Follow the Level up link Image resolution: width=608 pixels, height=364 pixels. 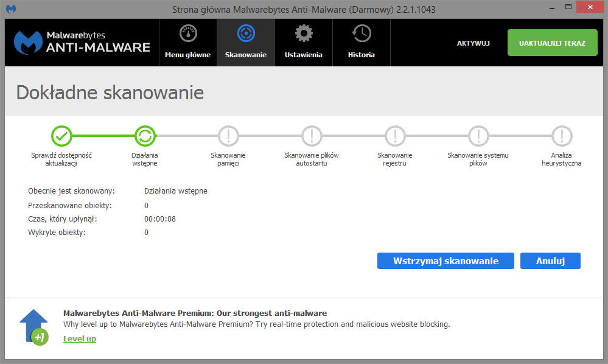coord(80,338)
